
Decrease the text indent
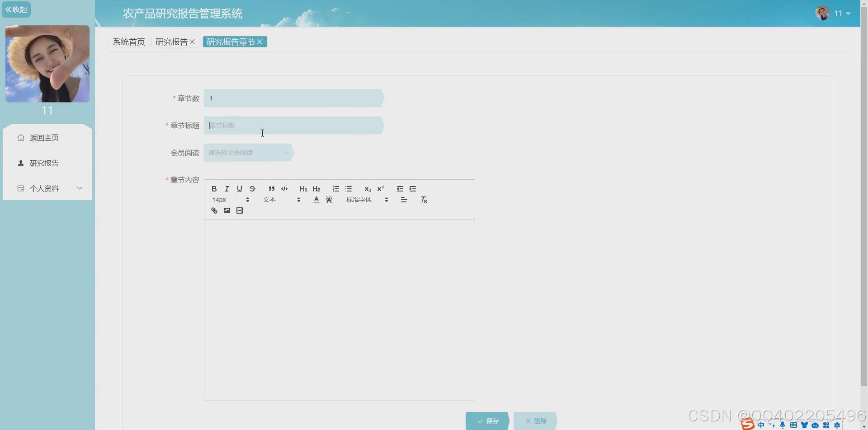coord(400,189)
